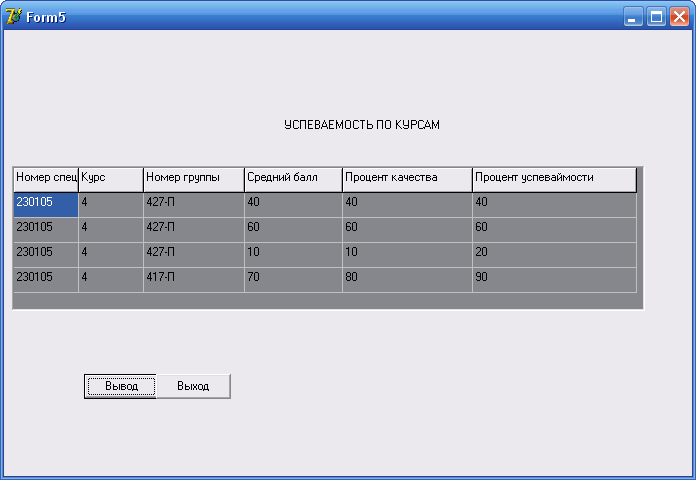Click the Delphi application icon in title bar
Viewport: 696px width, 480px height.
click(x=13, y=16)
